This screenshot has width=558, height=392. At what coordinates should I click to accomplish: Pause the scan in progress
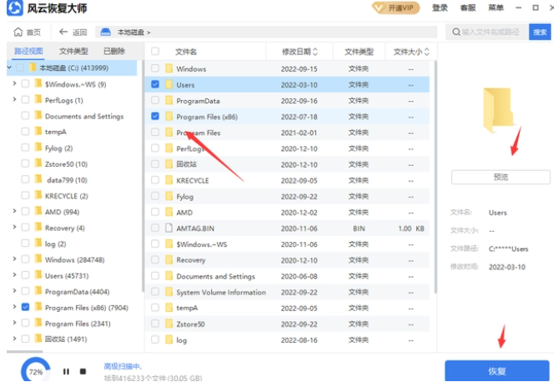pos(66,372)
